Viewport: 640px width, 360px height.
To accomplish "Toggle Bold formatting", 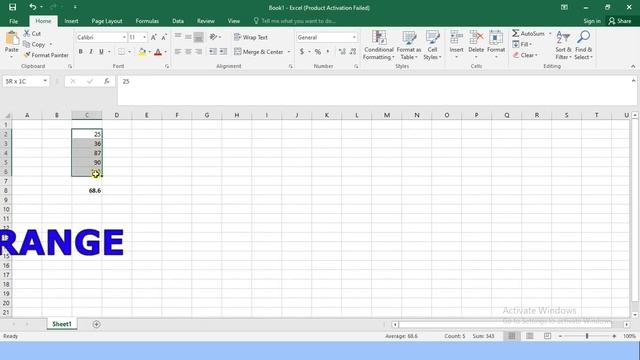I will [80, 52].
